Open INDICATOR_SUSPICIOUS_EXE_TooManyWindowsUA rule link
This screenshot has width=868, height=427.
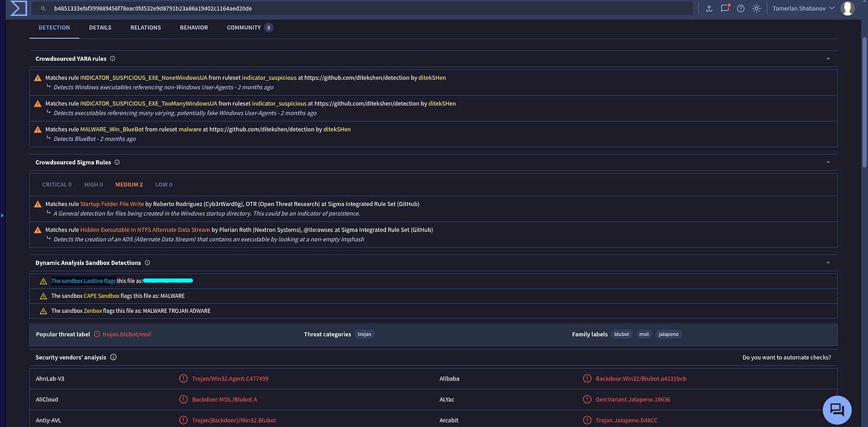click(148, 104)
